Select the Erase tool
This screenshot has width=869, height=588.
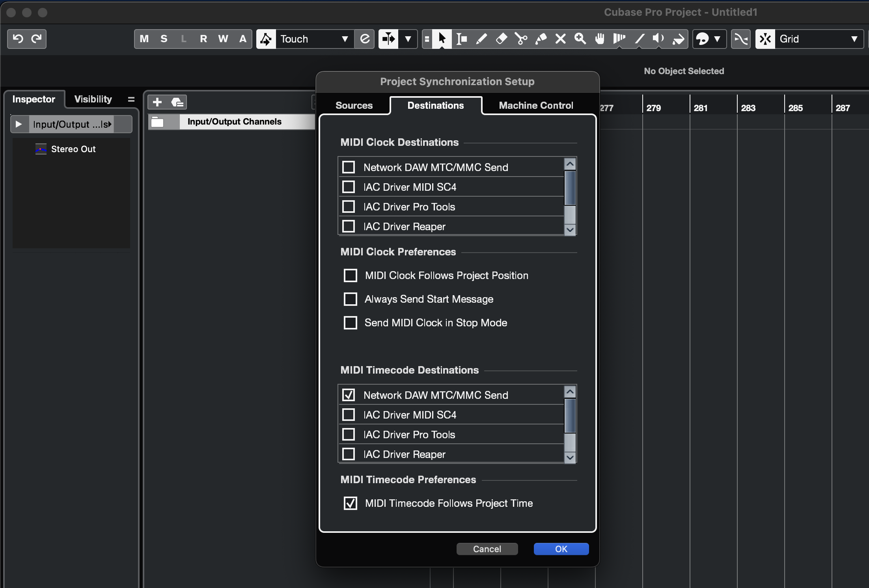[x=501, y=39]
